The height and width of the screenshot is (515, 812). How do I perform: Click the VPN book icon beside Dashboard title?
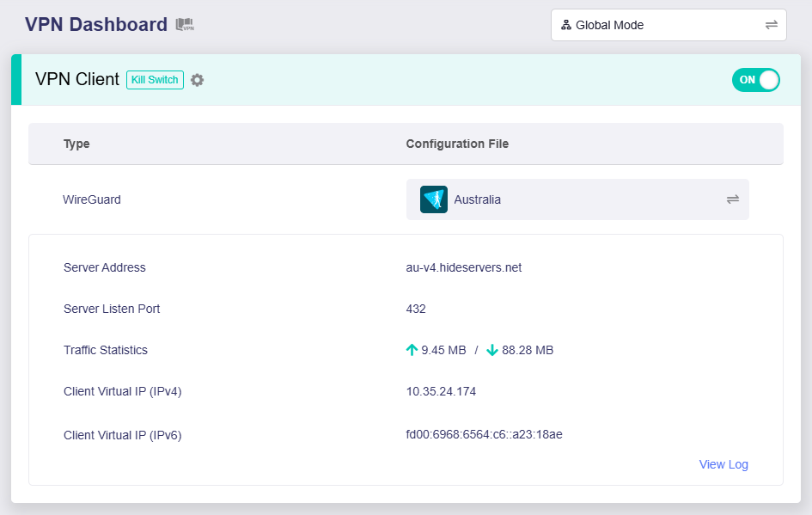[183, 24]
